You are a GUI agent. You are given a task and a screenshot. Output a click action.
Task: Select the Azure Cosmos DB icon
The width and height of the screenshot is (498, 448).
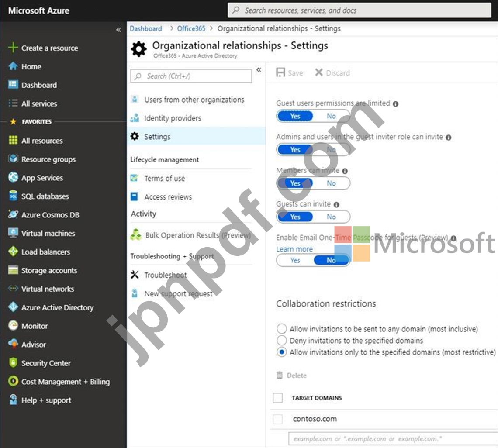pos(13,214)
